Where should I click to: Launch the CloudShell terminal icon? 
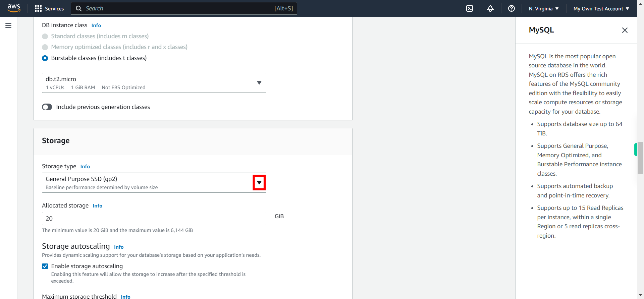(x=470, y=8)
